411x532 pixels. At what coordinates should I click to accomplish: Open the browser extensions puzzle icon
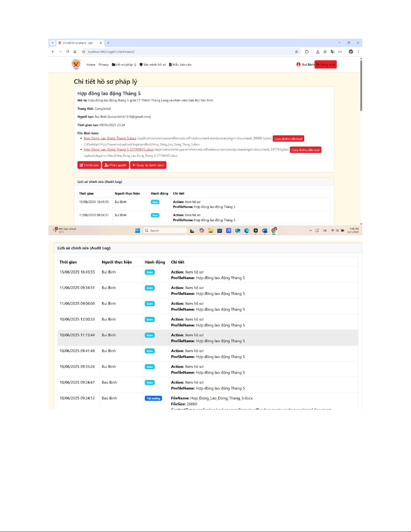click(x=307, y=52)
